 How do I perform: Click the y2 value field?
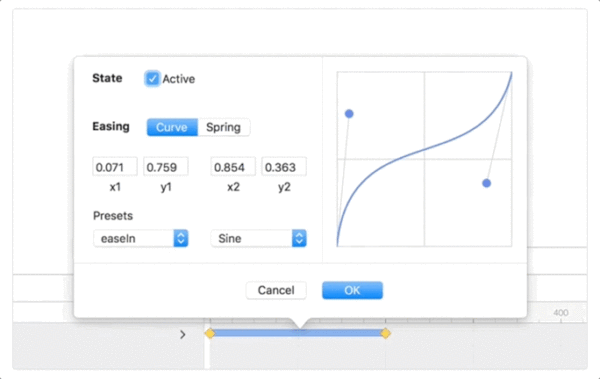coord(284,167)
